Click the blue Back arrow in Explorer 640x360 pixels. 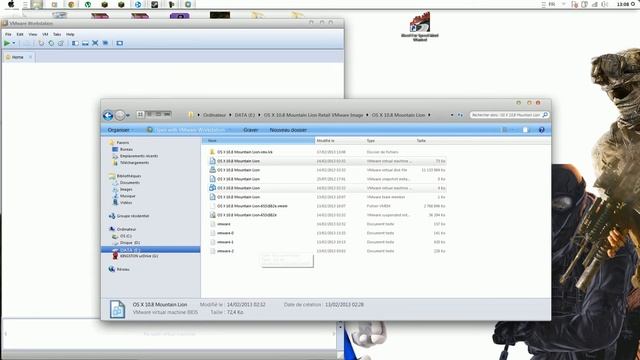(108, 116)
